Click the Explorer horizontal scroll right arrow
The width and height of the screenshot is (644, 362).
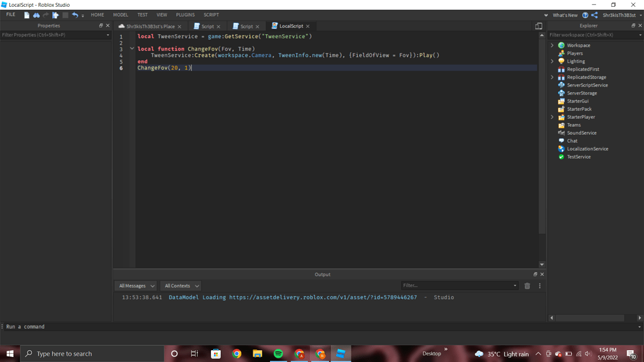click(x=640, y=318)
